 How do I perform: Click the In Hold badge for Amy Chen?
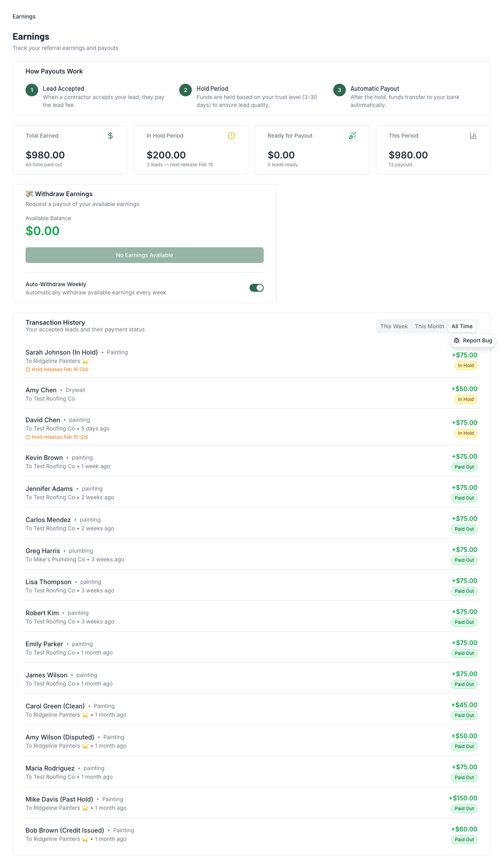click(466, 399)
